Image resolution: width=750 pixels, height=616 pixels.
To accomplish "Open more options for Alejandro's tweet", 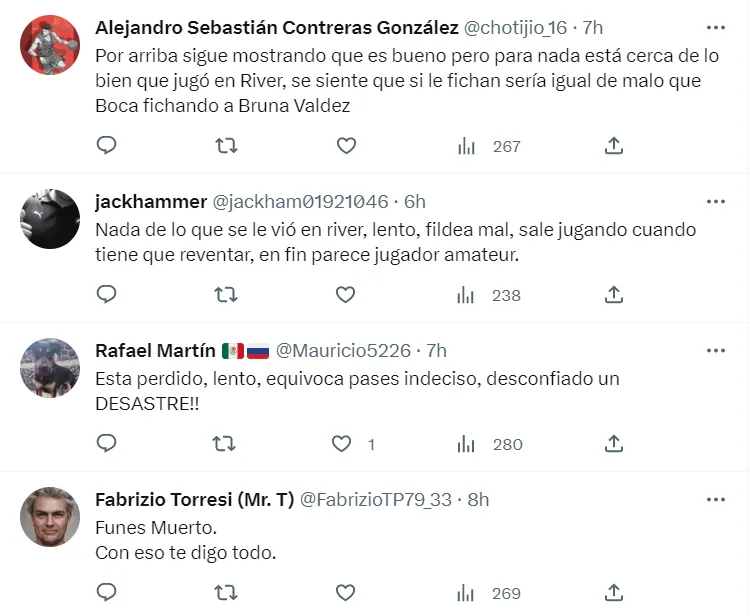I will [x=715, y=27].
